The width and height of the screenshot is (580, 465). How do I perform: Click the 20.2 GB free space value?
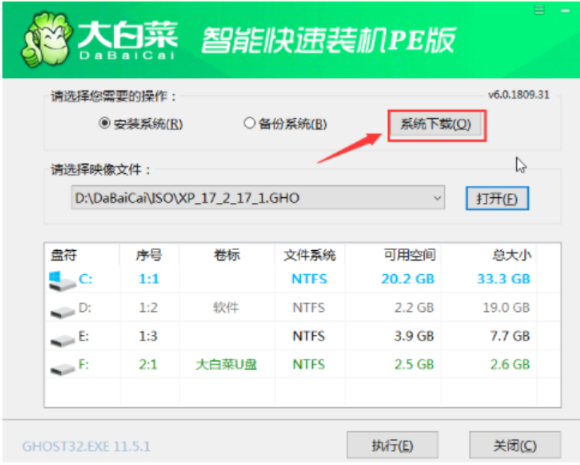click(408, 279)
